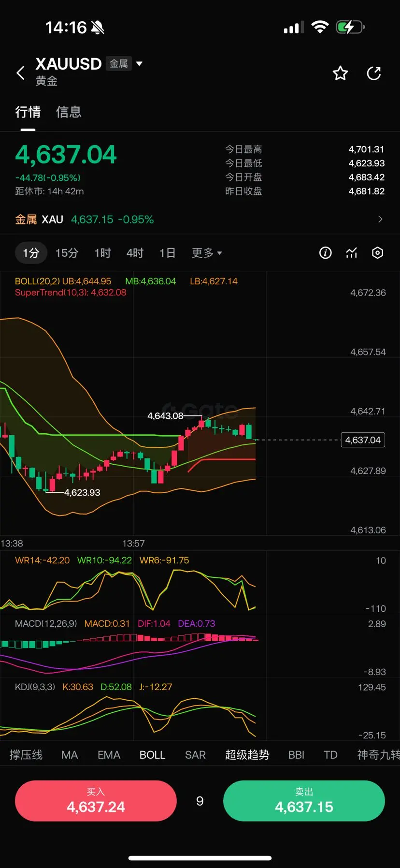The image size is (400, 868).
Task: Switch to the 行情 tab
Action: point(28,112)
